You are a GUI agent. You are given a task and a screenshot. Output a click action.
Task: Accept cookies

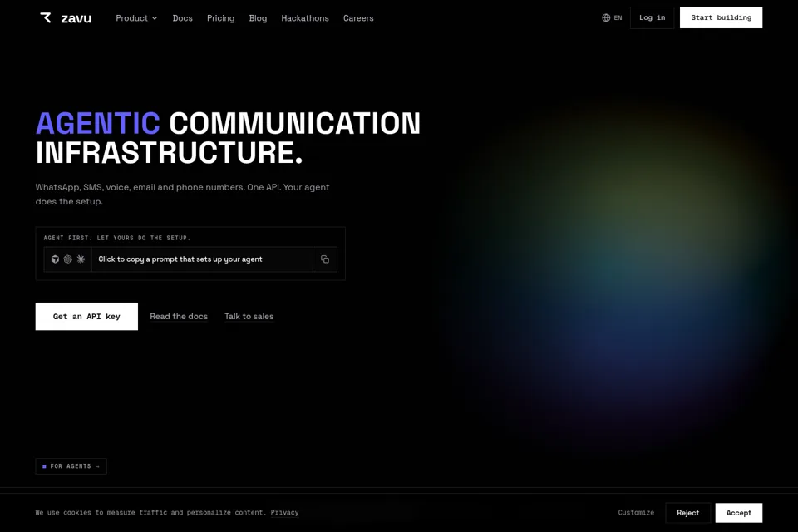click(x=738, y=513)
